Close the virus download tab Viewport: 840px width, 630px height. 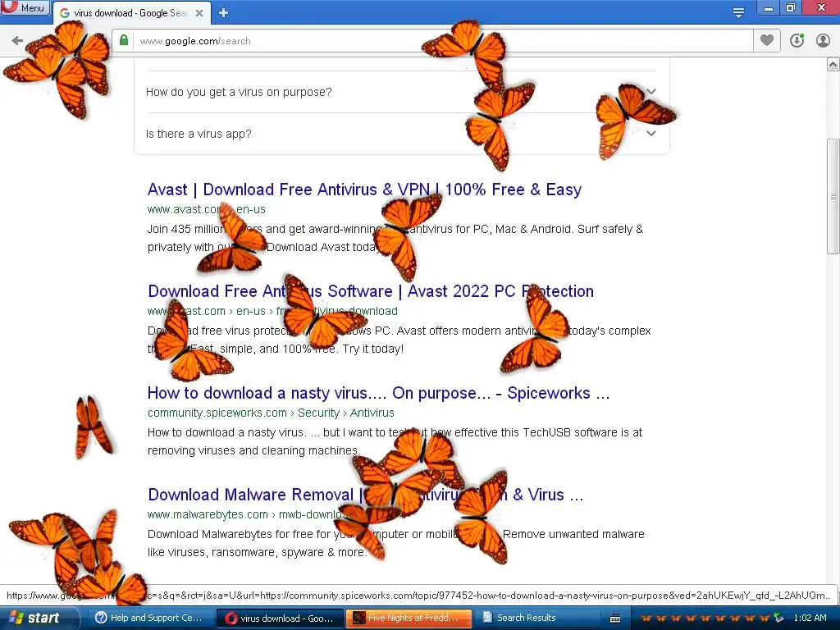coord(199,13)
